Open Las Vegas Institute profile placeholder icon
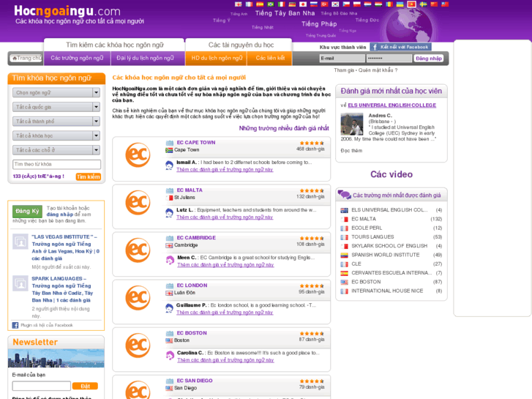This screenshot has width=532, height=399. [20, 242]
